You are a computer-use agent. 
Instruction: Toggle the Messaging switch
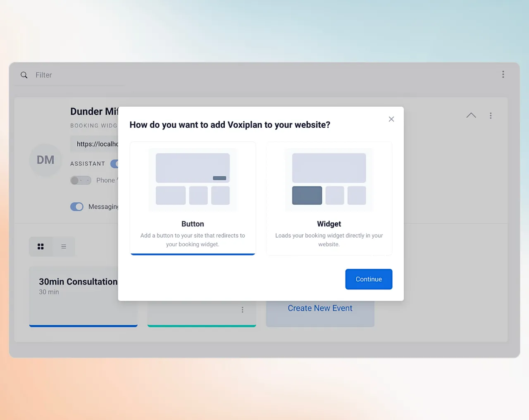77,207
